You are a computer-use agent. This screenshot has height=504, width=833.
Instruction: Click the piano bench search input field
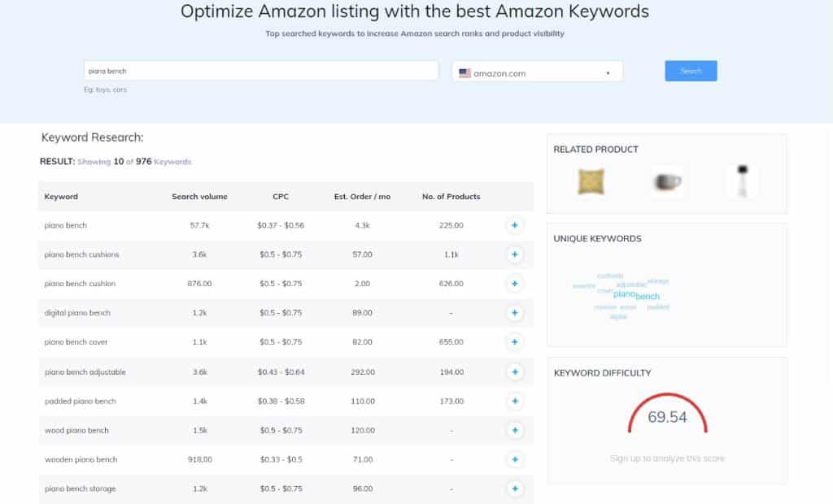click(x=260, y=71)
